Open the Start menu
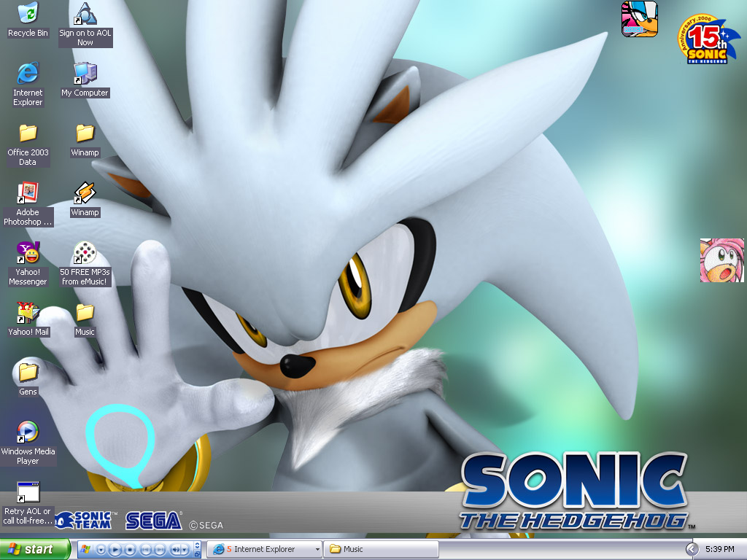This screenshot has height=560, width=747. pos(35,550)
